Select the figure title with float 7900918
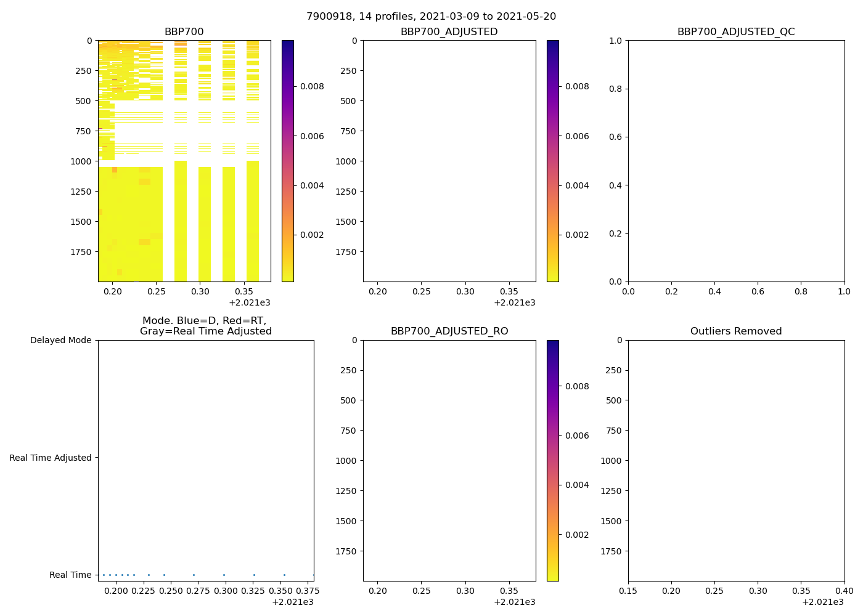Screen dimensions: 863x616 [x=431, y=17]
